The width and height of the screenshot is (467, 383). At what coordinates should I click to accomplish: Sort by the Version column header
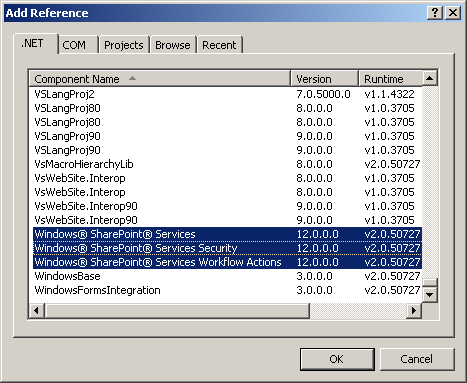pos(325,79)
